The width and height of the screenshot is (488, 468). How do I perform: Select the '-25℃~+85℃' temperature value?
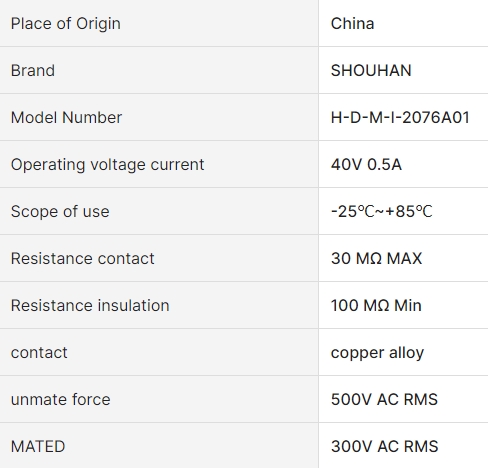point(381,212)
